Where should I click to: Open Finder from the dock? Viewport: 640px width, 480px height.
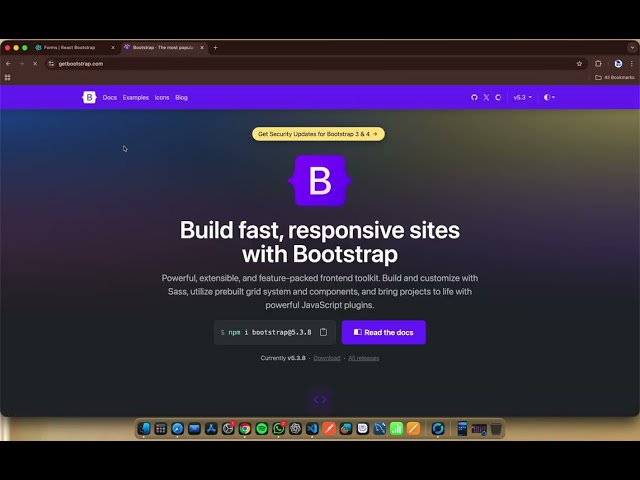(x=144, y=429)
